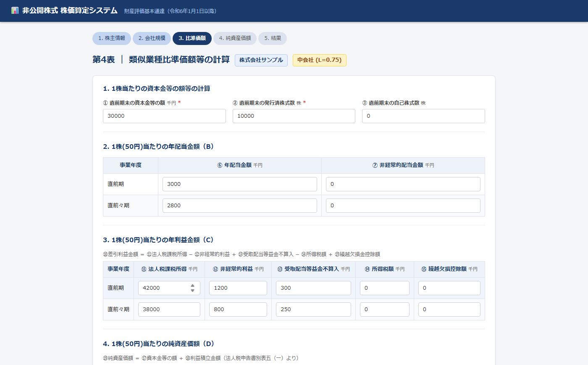The image size is (588, 365).
Task: Click heading 3. 1株(50円)当たりの年利益金額（C）
Action: [159, 240]
